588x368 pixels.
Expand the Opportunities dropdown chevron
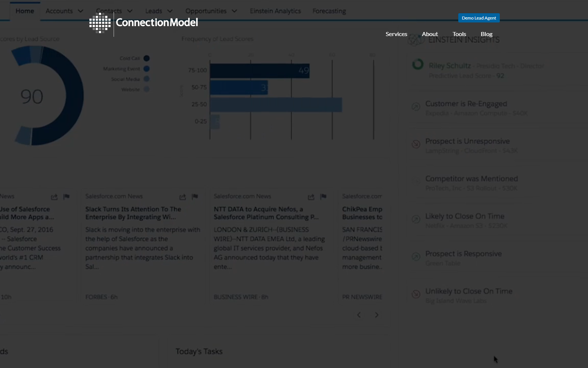point(234,11)
